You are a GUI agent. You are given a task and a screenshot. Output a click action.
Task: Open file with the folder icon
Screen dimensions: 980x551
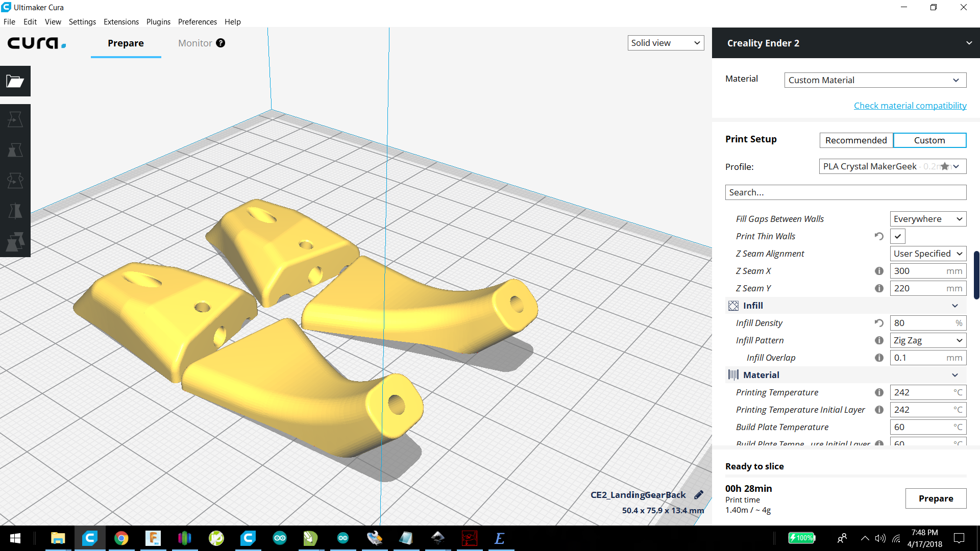[15, 81]
